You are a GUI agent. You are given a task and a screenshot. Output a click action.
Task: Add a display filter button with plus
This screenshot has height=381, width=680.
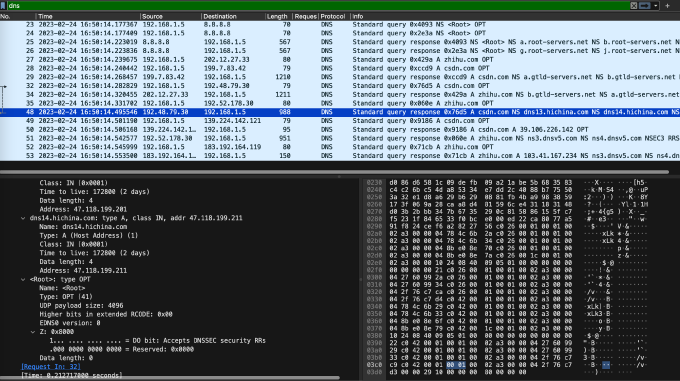[667, 6]
